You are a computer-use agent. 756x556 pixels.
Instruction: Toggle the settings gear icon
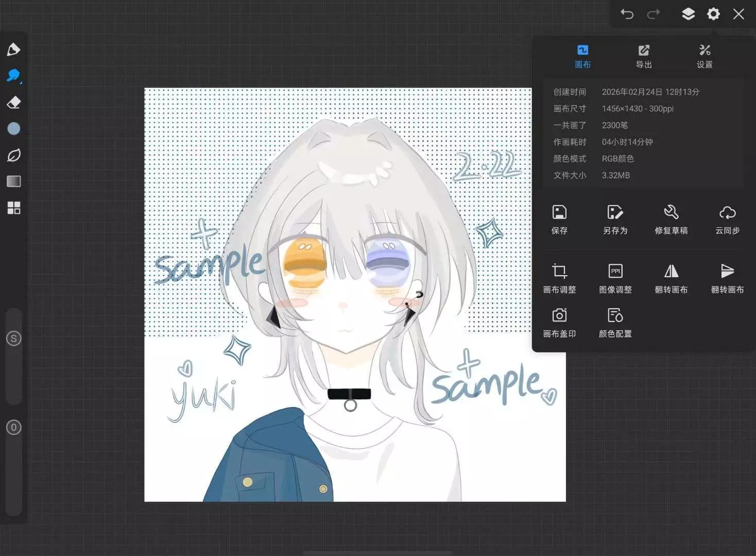[713, 14]
